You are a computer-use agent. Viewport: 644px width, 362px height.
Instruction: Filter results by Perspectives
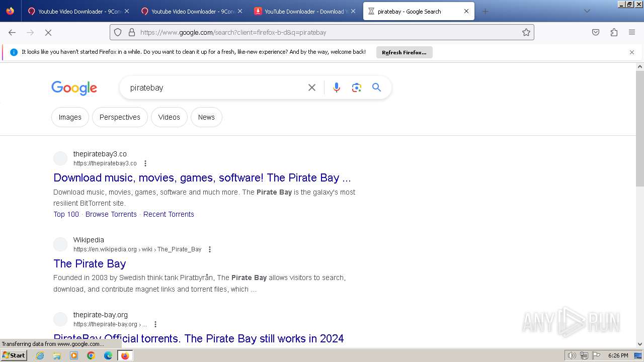coord(120,117)
